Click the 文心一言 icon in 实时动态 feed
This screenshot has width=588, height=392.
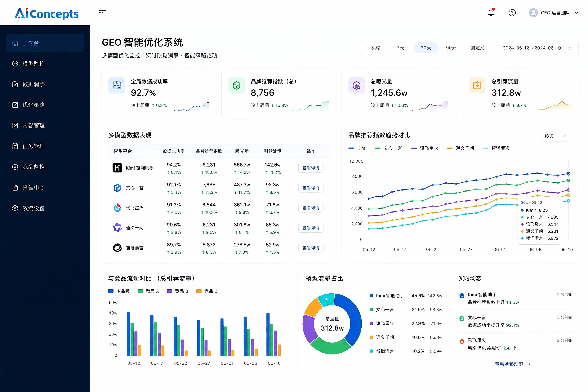[x=462, y=318]
